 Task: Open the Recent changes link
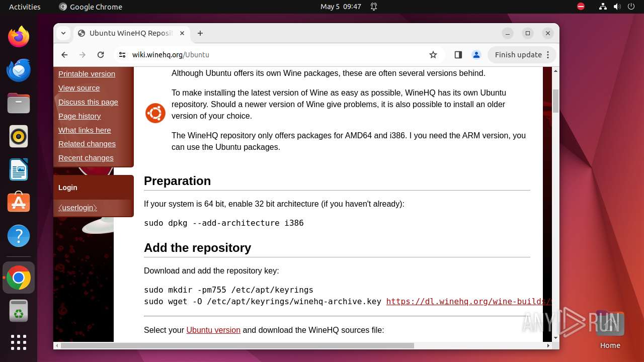point(86,158)
